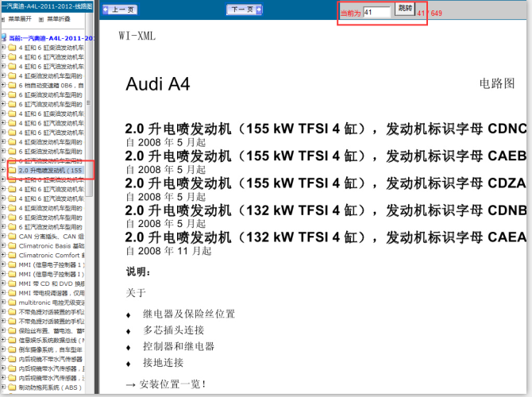Click the engine line ending with CDNB
This screenshot has height=397, width=532.
[x=326, y=210]
